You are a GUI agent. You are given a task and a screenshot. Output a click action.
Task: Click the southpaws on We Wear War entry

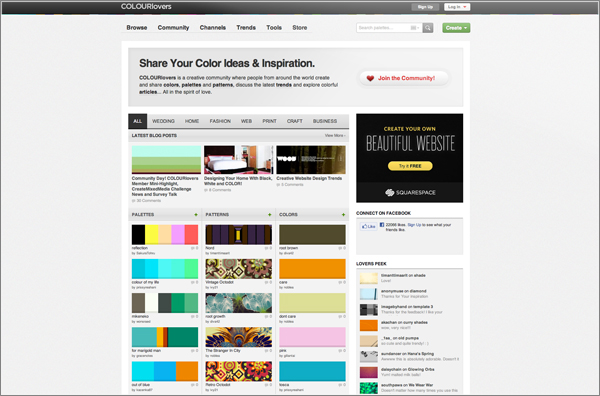click(x=410, y=388)
